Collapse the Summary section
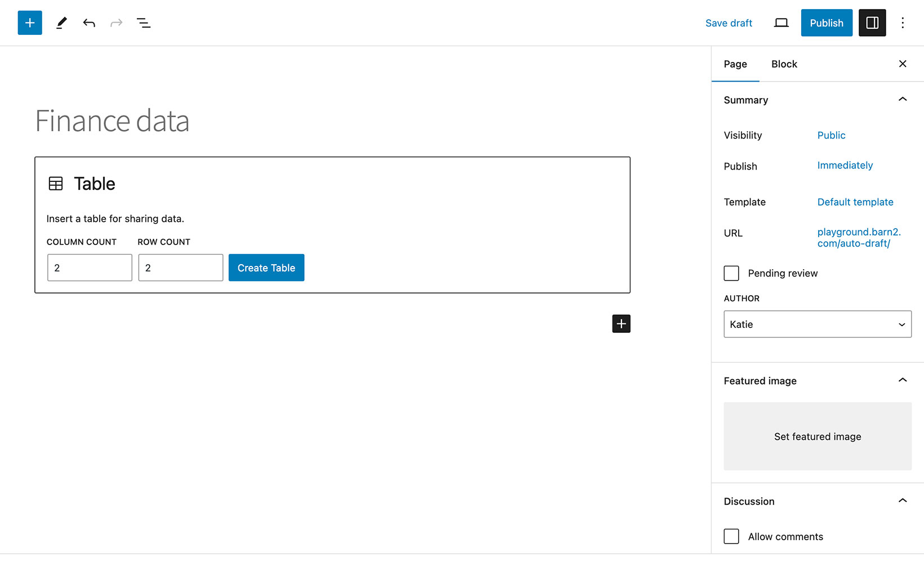The height and width of the screenshot is (565, 924). pyautogui.click(x=902, y=100)
